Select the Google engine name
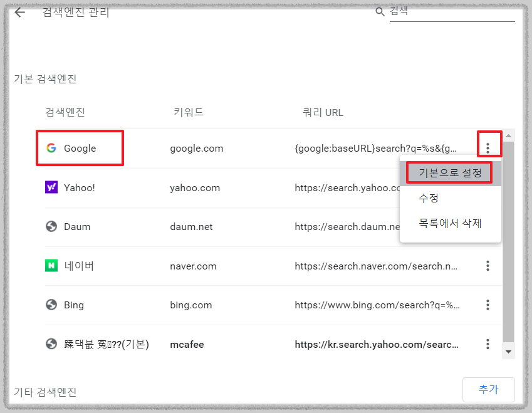532x413 pixels. click(80, 149)
